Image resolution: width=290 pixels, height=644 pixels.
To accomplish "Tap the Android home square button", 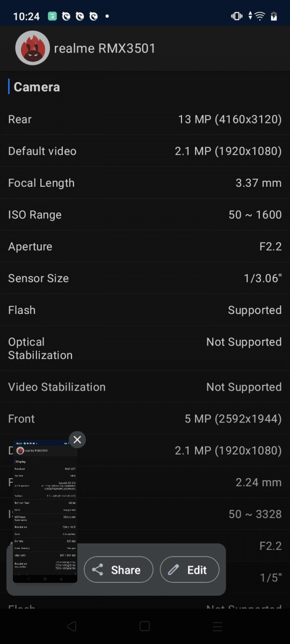I will [x=144, y=626].
